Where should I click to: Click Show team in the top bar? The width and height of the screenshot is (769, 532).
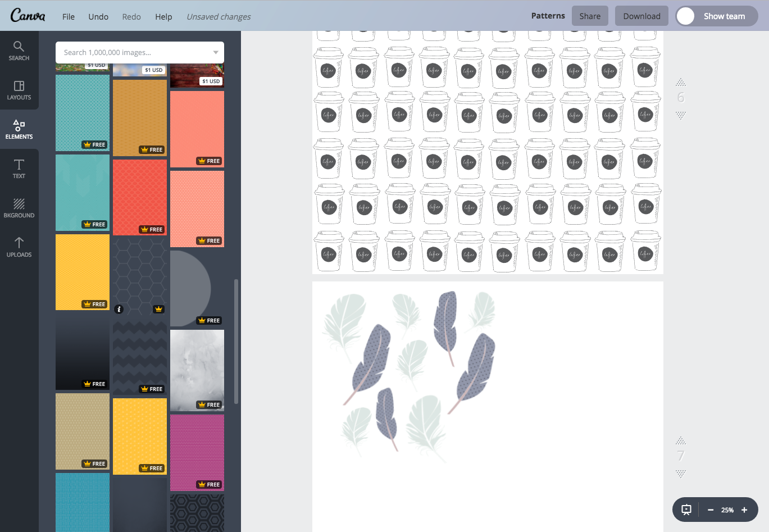724,16
